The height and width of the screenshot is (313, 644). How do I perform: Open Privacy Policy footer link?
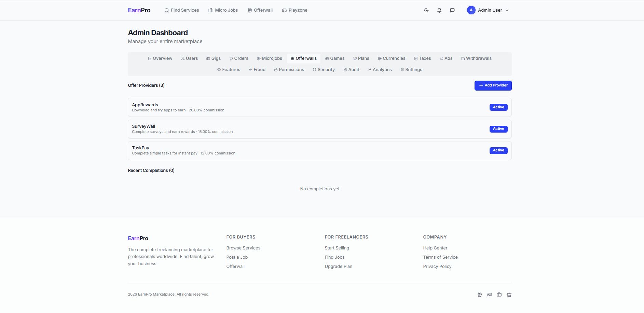437,267
